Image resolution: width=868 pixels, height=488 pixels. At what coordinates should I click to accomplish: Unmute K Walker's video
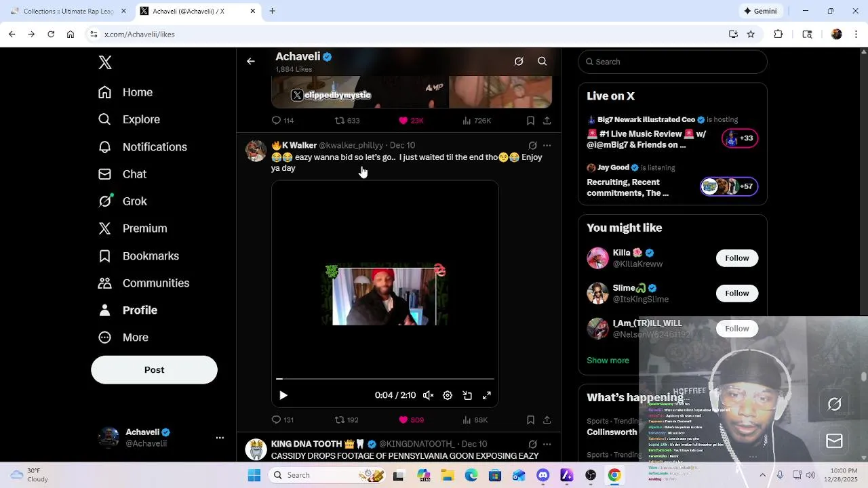pyautogui.click(x=428, y=396)
